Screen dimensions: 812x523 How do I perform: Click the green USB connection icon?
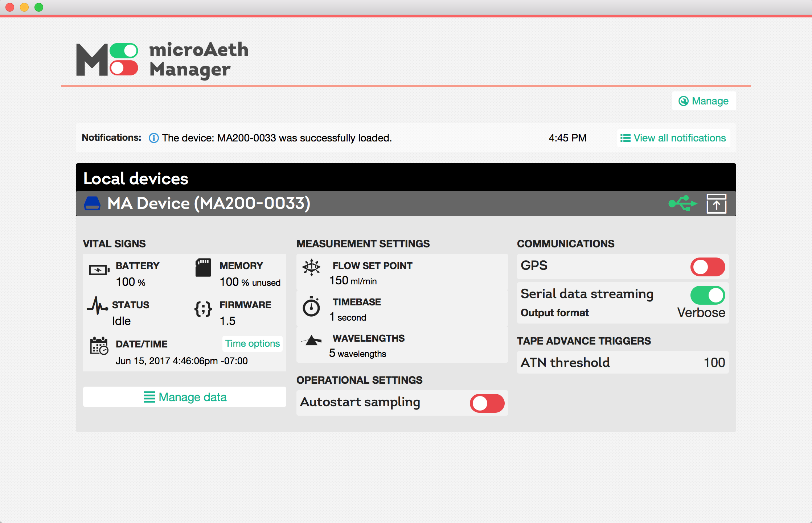coord(683,203)
